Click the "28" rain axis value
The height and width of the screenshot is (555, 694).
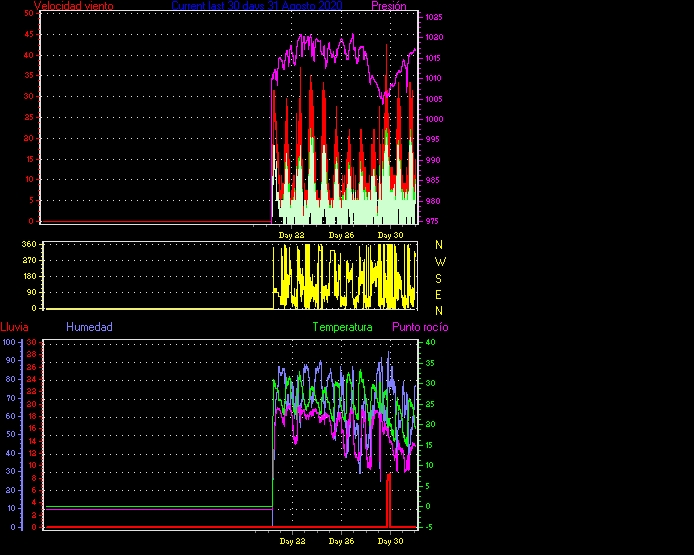click(x=31, y=355)
